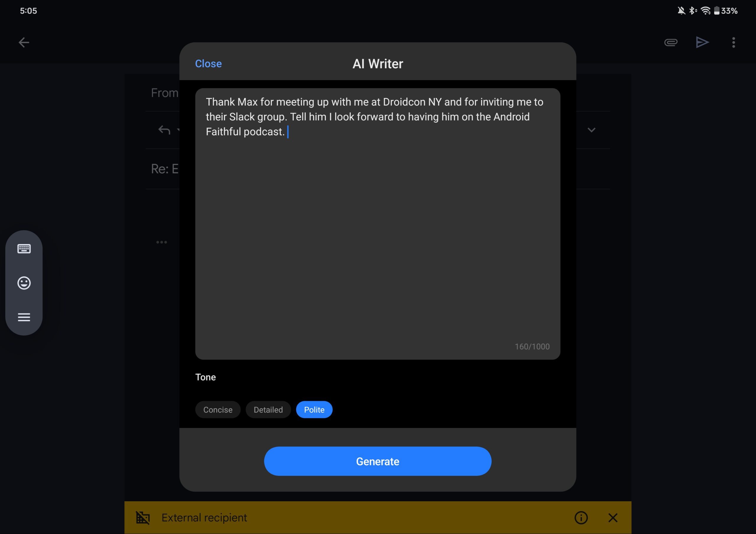The width and height of the screenshot is (756, 534).
Task: Click the Generate button
Action: 378,461
